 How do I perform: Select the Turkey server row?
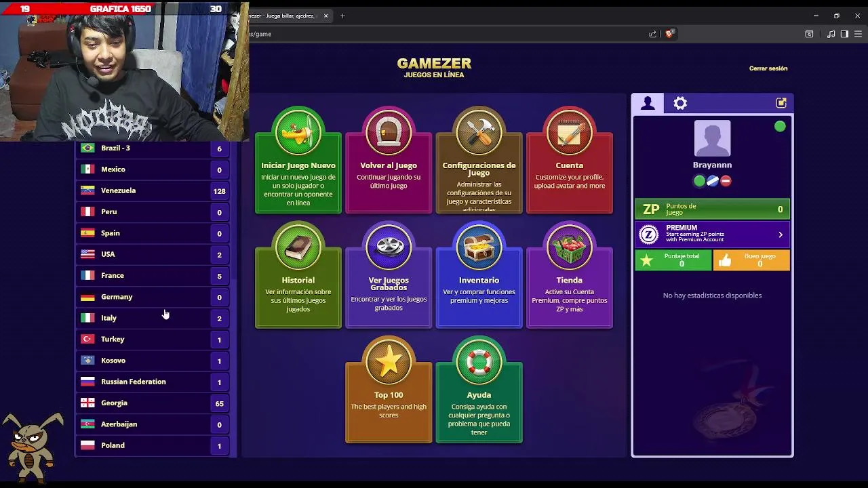pos(153,340)
